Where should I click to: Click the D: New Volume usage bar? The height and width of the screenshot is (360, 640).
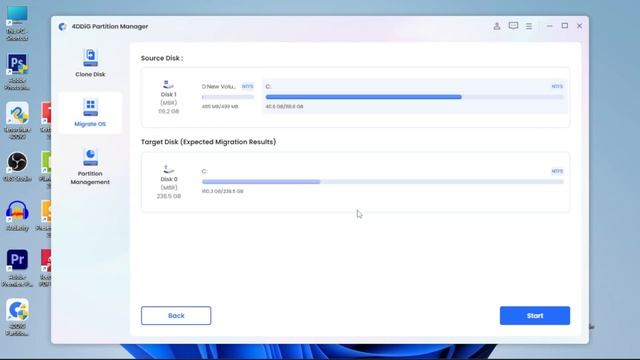(x=228, y=97)
